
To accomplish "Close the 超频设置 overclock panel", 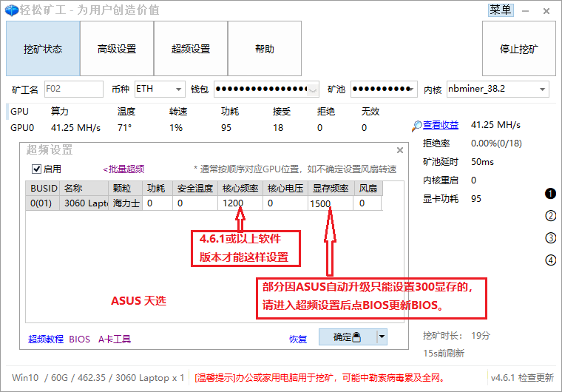I will (400, 150).
